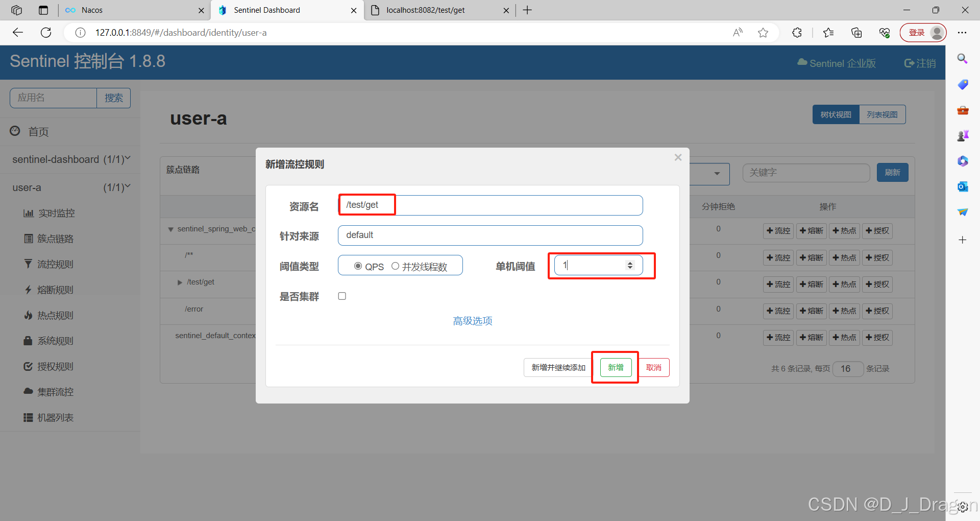Open 热点规则 in sidebar
The width and height of the screenshot is (980, 521).
click(x=56, y=315)
